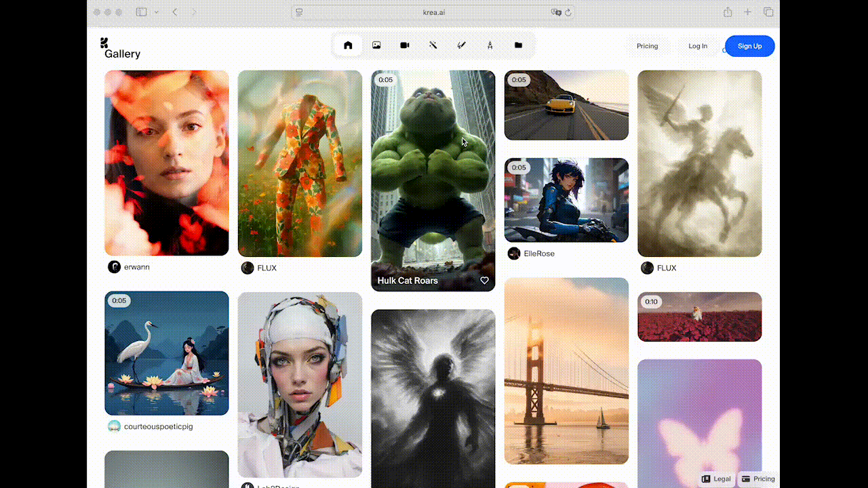Open the anime biker girl video

566,200
